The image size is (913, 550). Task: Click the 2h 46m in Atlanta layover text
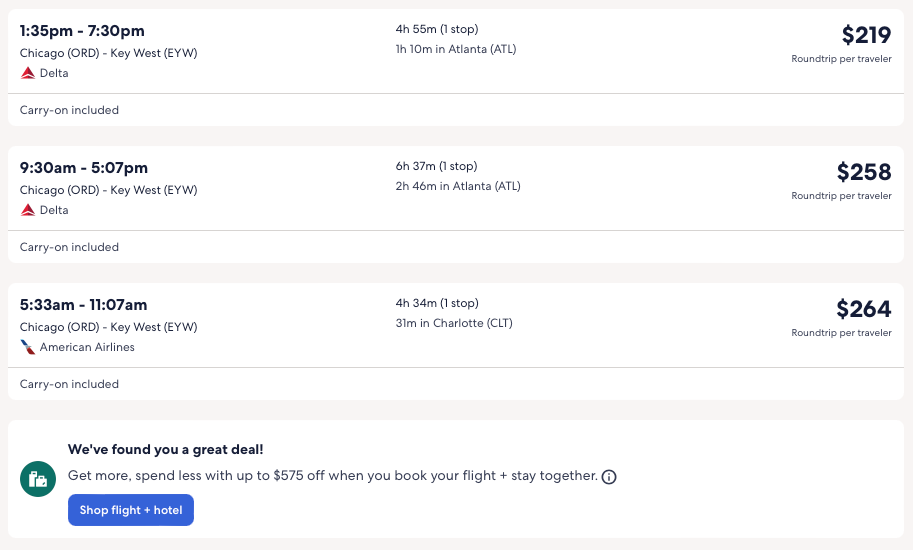(x=458, y=186)
